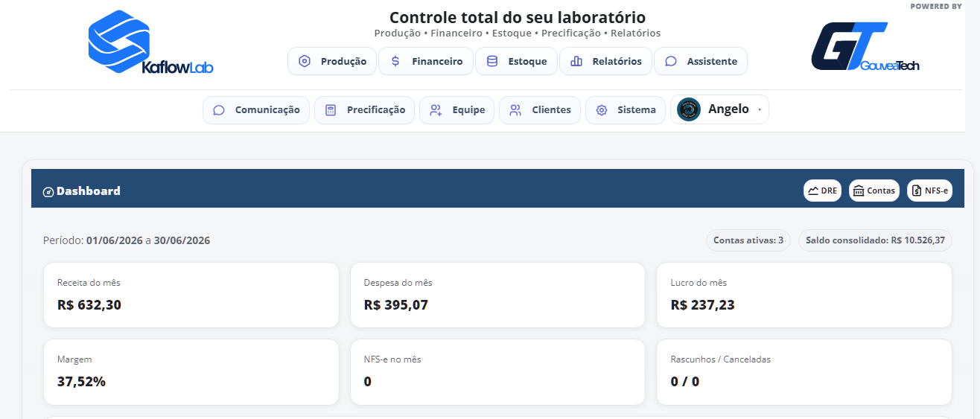Open the Sistema settings menu
The height and width of the screenshot is (419, 980).
click(x=626, y=110)
